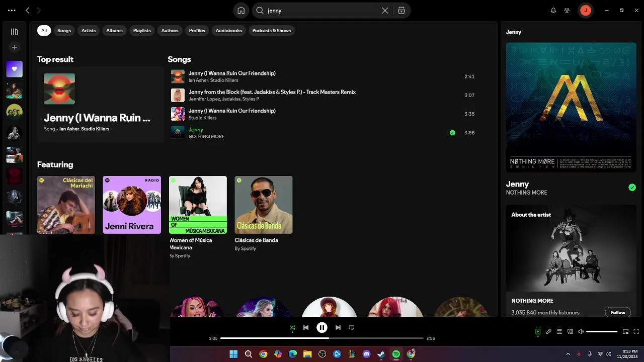Go back with the left arrow
Screen dimensions: 644x362
(28, 11)
